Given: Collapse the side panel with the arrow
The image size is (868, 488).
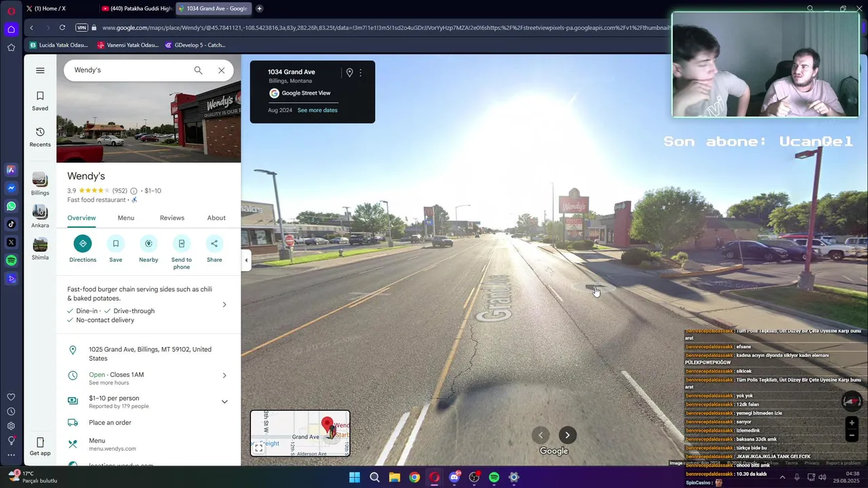Looking at the screenshot, I should point(246,260).
